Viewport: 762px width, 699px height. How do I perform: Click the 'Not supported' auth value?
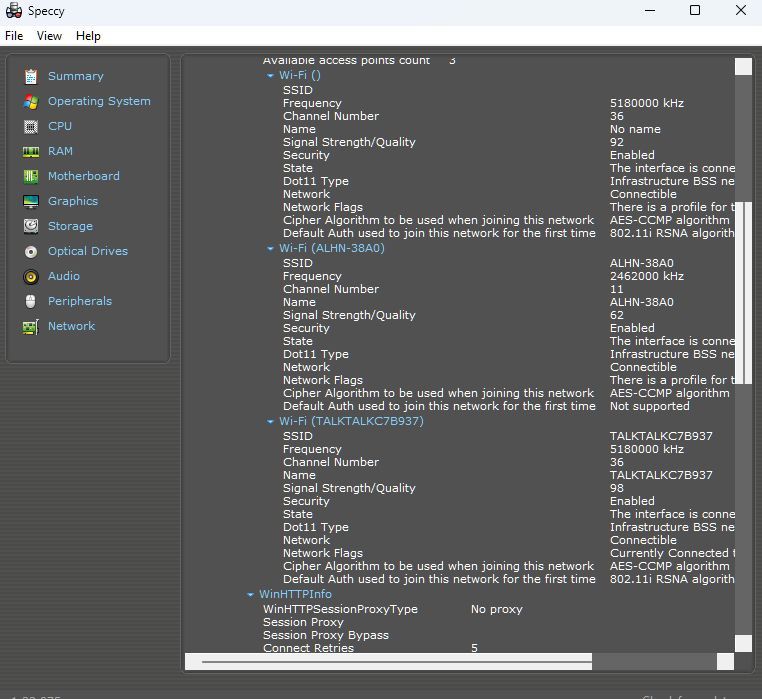650,406
